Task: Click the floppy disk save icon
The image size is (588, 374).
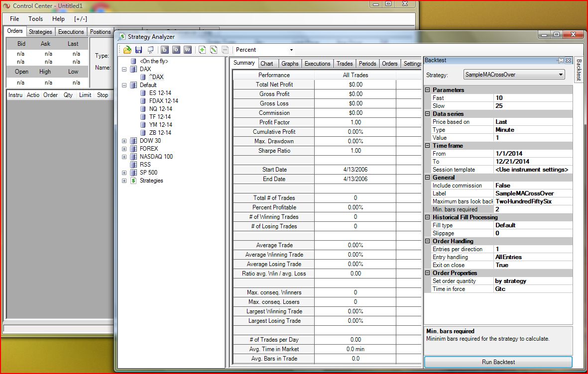Action: pos(138,49)
